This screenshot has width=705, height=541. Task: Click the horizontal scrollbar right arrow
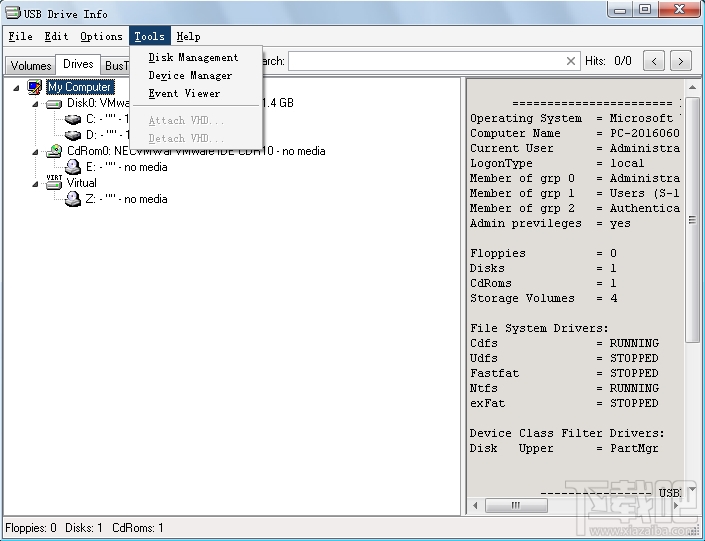[676, 505]
